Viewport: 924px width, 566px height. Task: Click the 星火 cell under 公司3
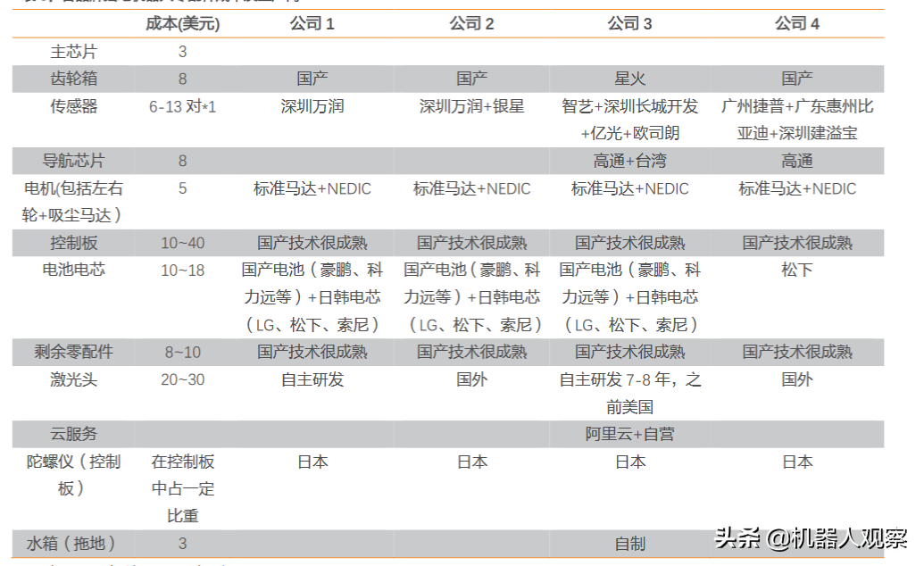629,79
